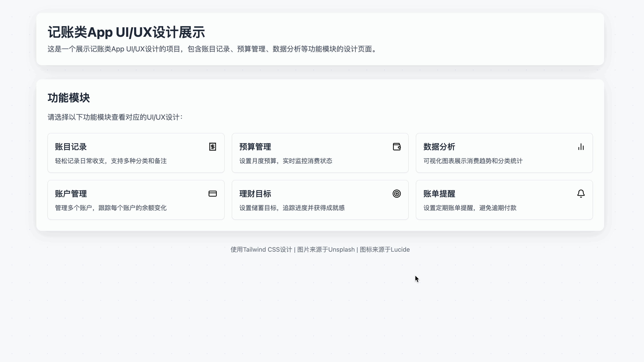Open the 预算管理 module title
Image resolution: width=644 pixels, height=362 pixels.
point(255,147)
